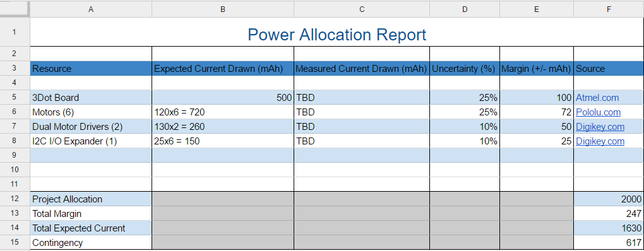Viewport: 644px width, 251px height.
Task: Open Digikey.com link in Dual Motor Drivers row
Action: tap(600, 127)
